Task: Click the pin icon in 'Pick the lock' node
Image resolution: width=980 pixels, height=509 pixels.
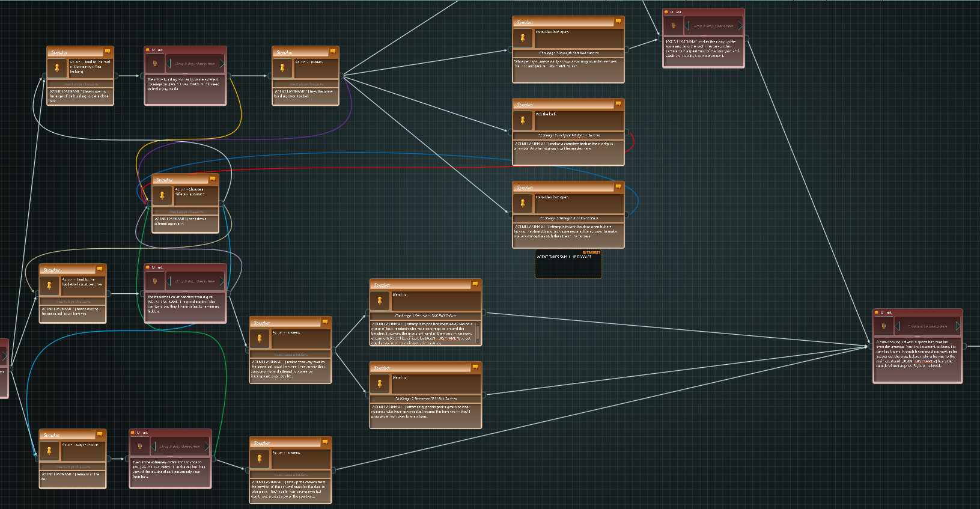Action: tap(523, 120)
